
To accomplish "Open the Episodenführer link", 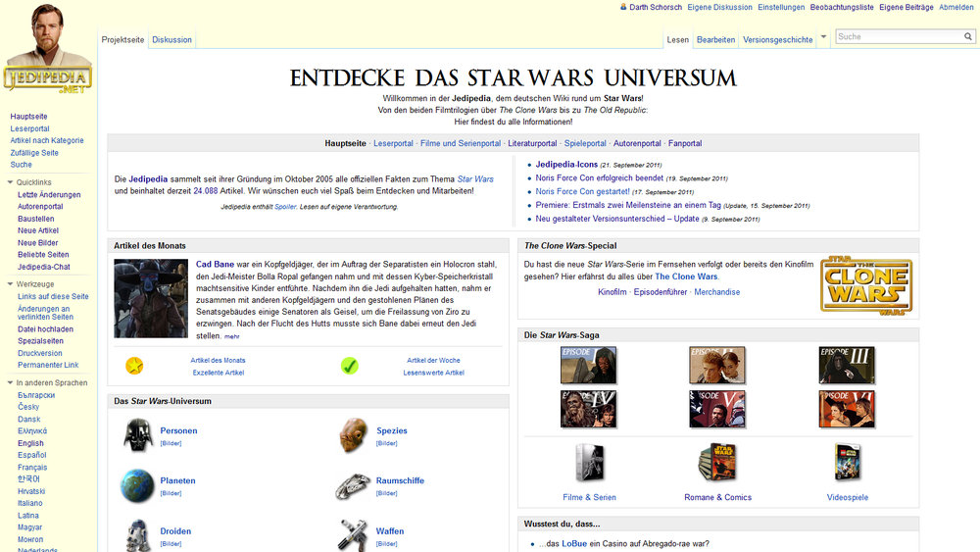I will click(x=660, y=292).
